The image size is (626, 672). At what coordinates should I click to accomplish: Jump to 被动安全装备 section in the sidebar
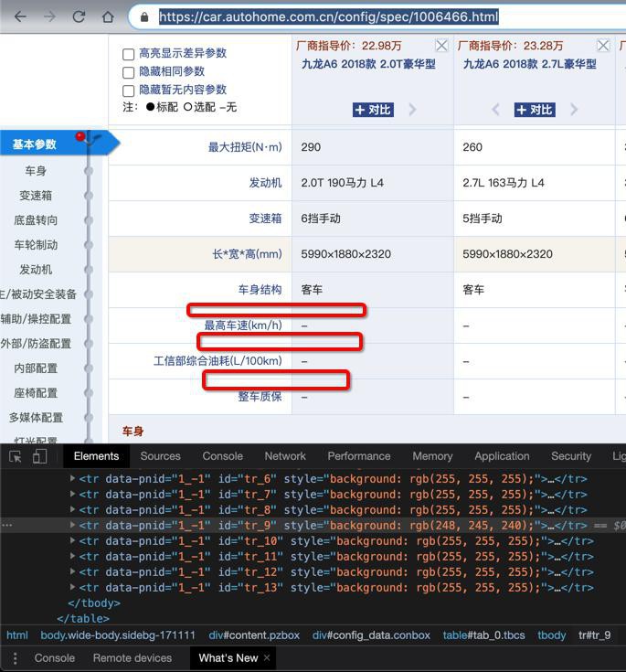37,294
